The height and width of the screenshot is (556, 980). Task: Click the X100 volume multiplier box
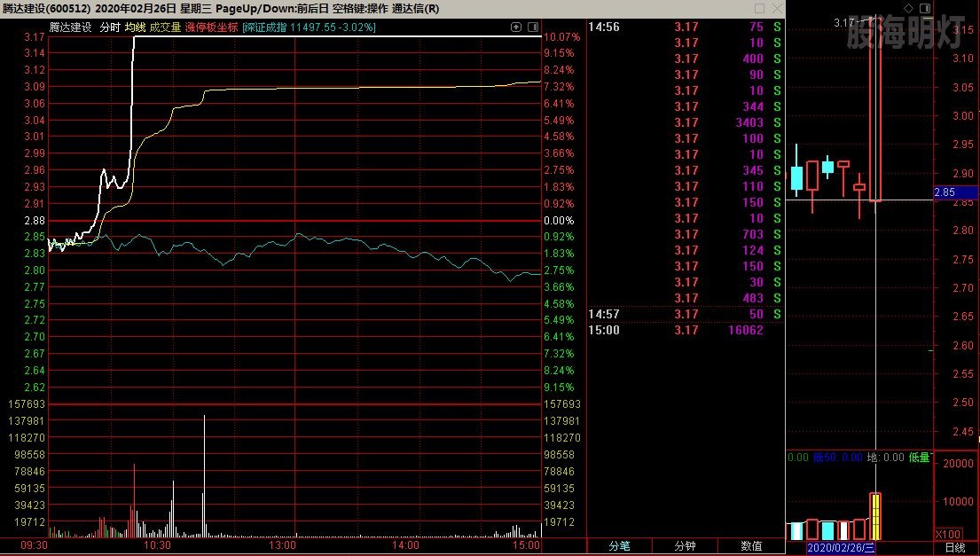pyautogui.click(x=948, y=534)
